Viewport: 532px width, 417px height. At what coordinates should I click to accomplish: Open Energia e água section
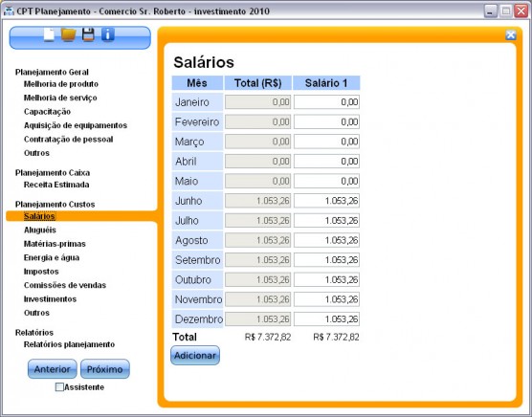pos(52,257)
